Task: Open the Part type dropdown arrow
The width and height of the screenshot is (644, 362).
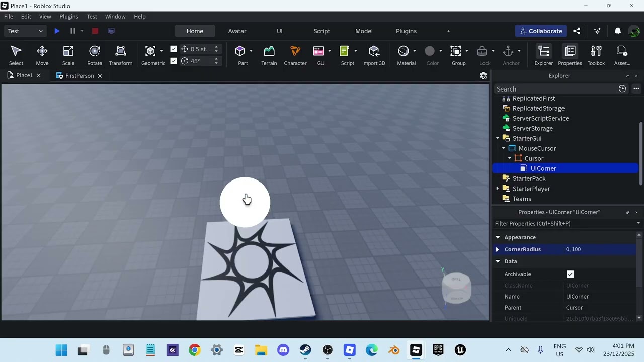Action: pyautogui.click(x=251, y=51)
